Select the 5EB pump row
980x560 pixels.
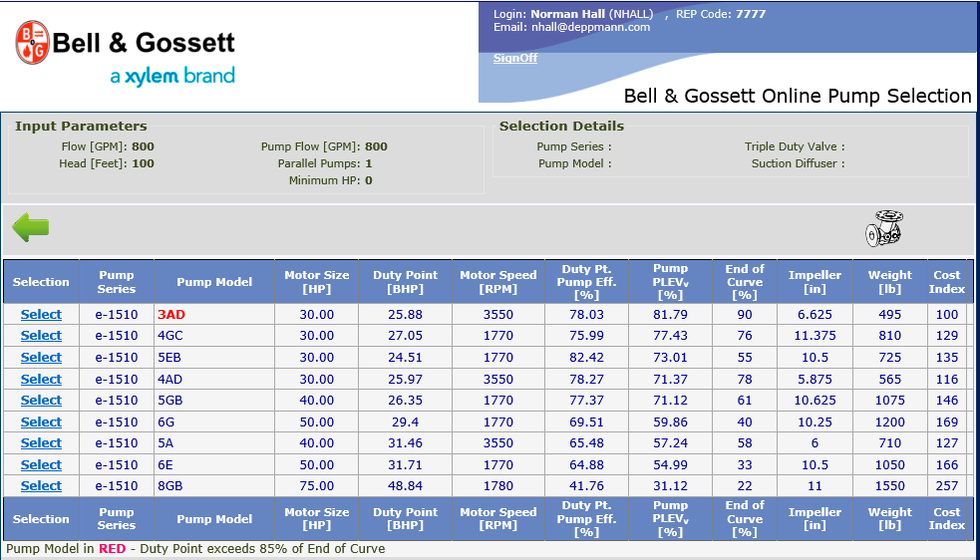41,358
